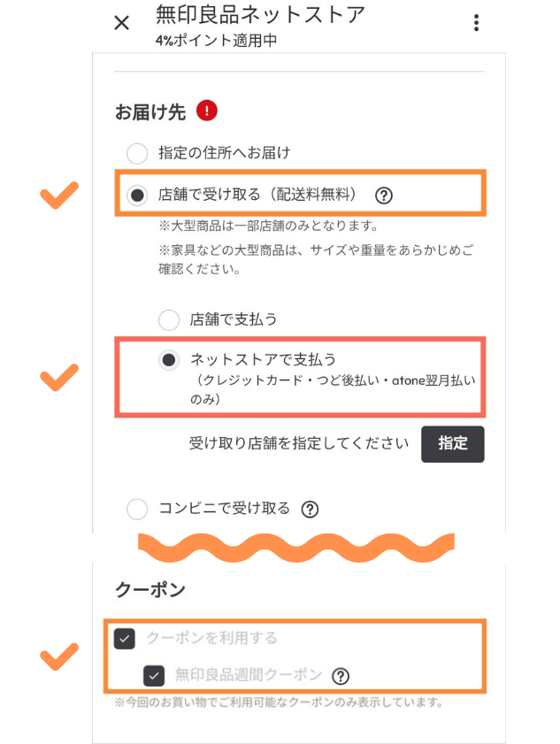Click the red alert icon beside お届け先
560x744 pixels.
point(207,111)
